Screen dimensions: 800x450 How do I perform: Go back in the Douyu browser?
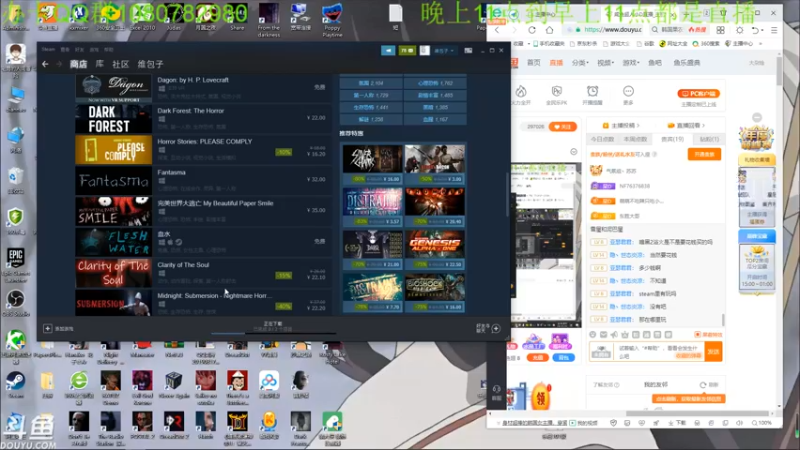click(x=497, y=30)
